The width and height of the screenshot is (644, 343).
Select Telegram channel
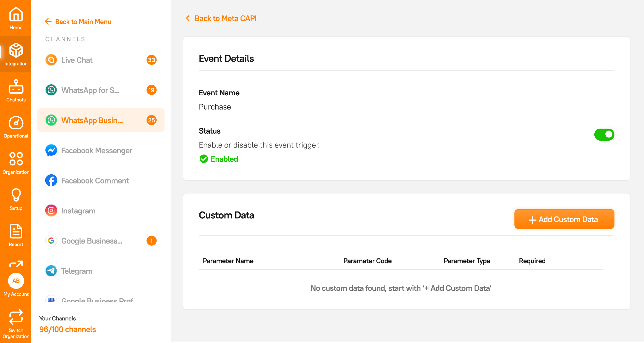(x=101, y=271)
